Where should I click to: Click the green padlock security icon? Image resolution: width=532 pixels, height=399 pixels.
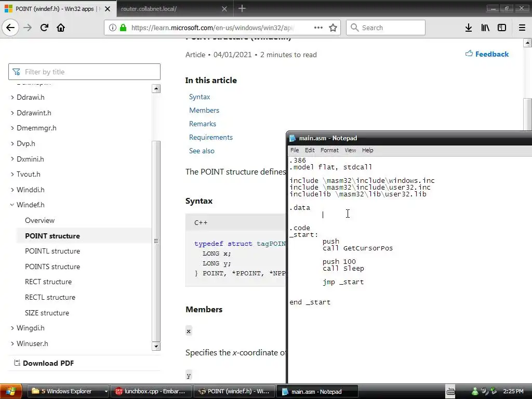pyautogui.click(x=123, y=28)
